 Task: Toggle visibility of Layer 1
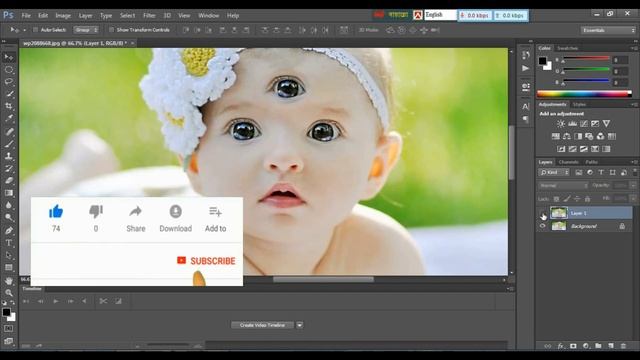point(542,213)
